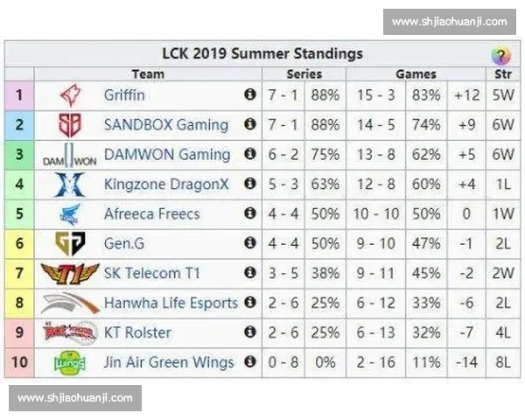Click the Gen.G team logo
Image resolution: width=525 pixels, height=420 pixels.
tap(69, 244)
